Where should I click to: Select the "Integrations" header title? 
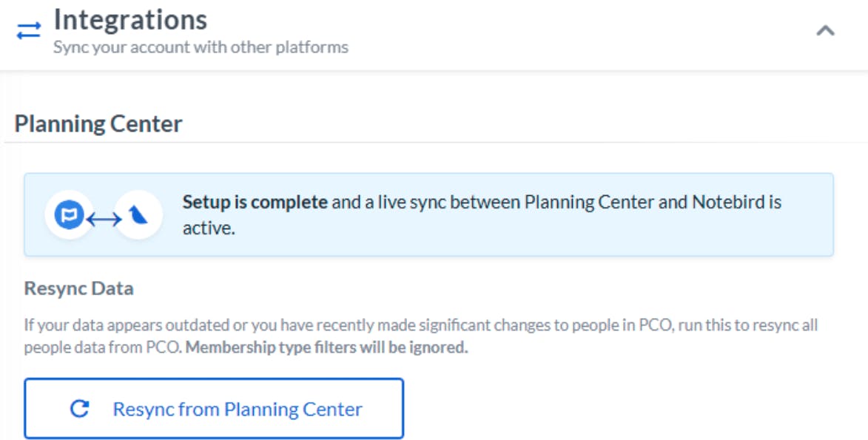(130, 20)
